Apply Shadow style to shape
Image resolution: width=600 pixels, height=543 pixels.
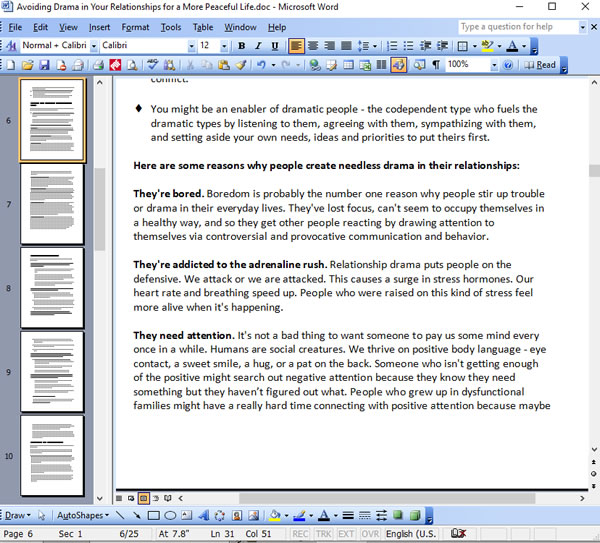tap(398, 515)
